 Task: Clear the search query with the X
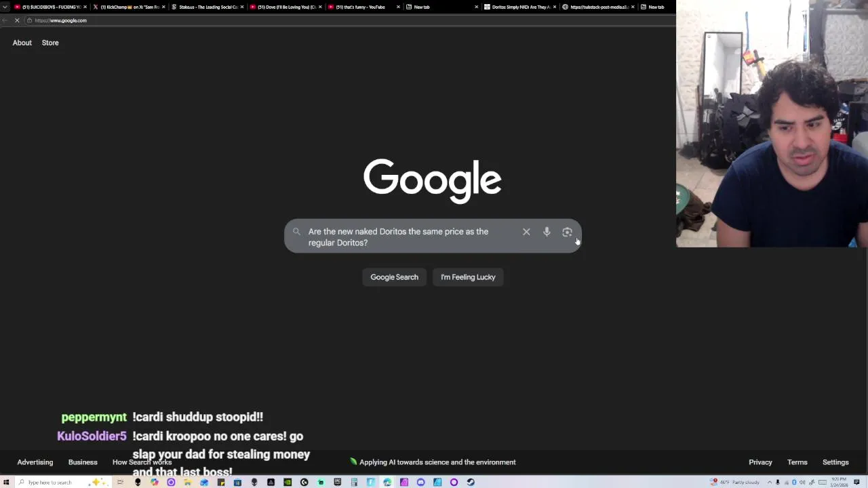(526, 232)
